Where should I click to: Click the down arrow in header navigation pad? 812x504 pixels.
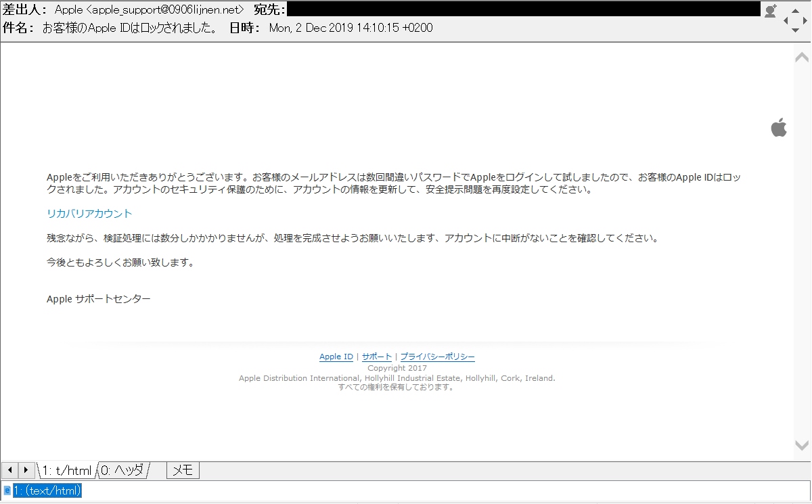tap(794, 30)
